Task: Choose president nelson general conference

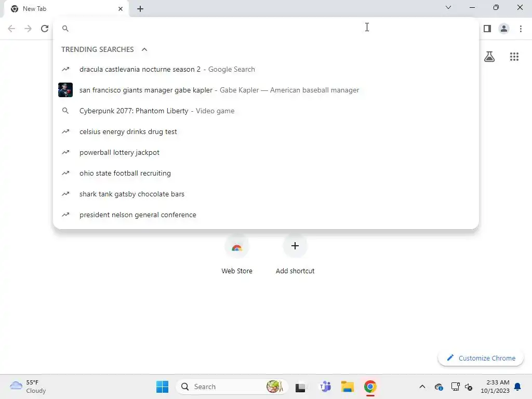Action: coord(265,215)
